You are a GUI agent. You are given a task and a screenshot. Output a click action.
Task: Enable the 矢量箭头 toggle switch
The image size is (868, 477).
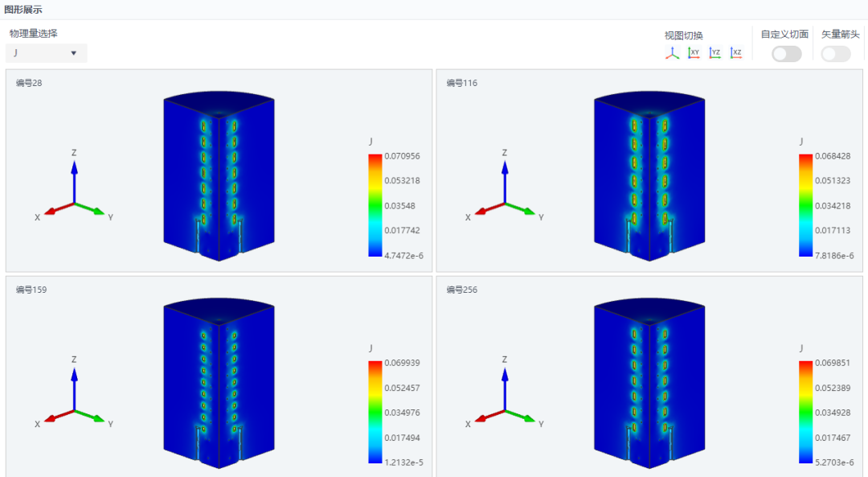pos(836,54)
